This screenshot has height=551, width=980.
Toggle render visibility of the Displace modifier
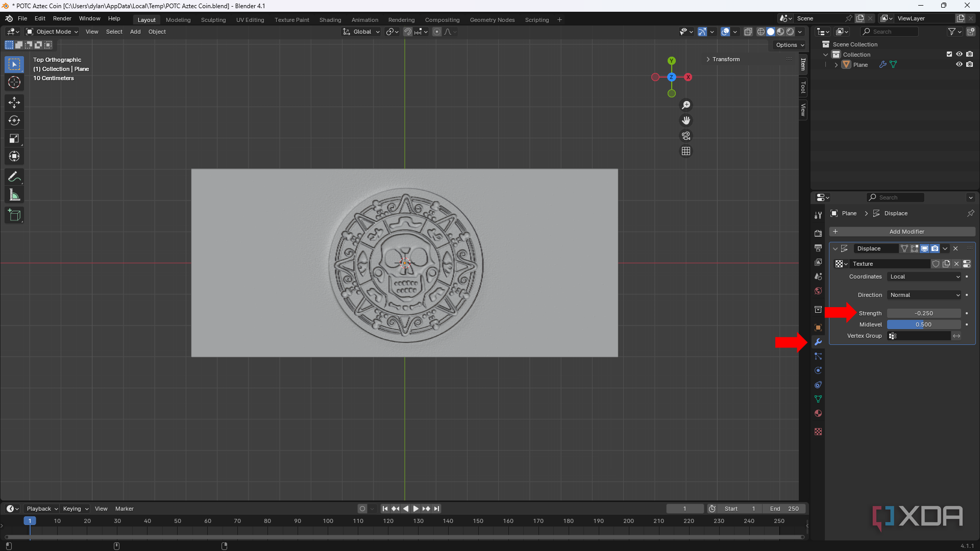(935, 248)
